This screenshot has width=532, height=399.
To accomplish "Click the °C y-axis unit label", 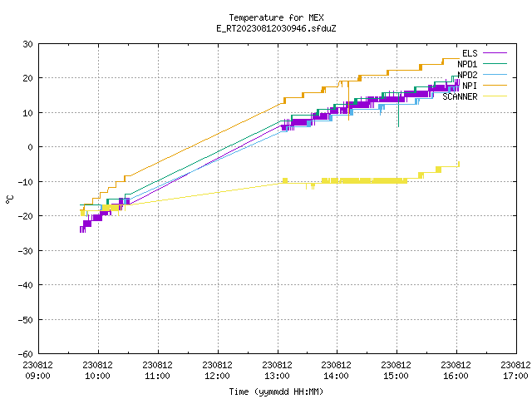I will 9,199.
